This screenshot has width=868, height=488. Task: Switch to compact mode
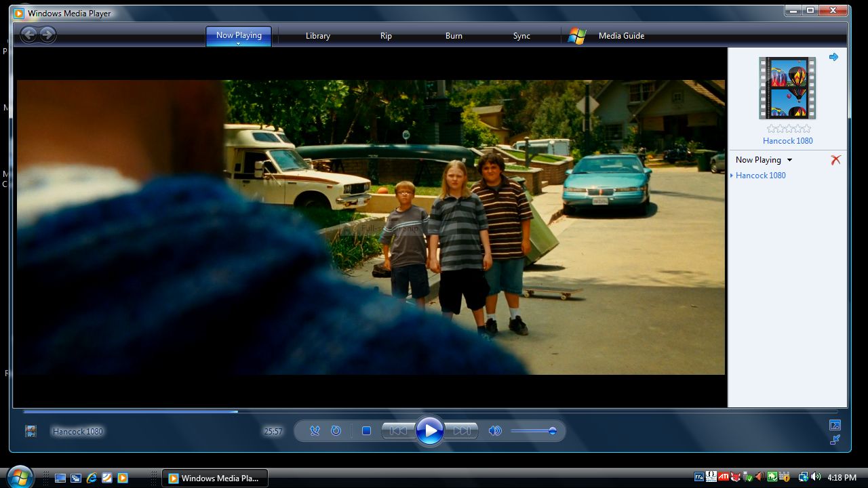pyautogui.click(x=835, y=440)
